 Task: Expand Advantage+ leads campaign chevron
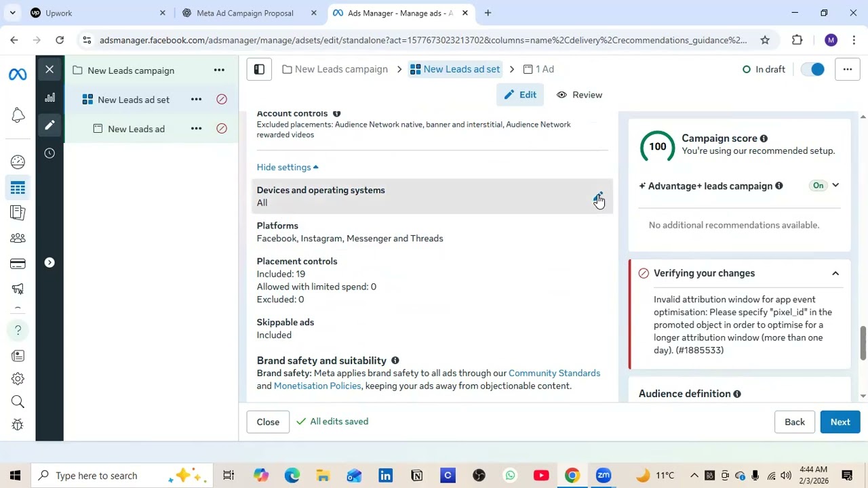click(835, 185)
